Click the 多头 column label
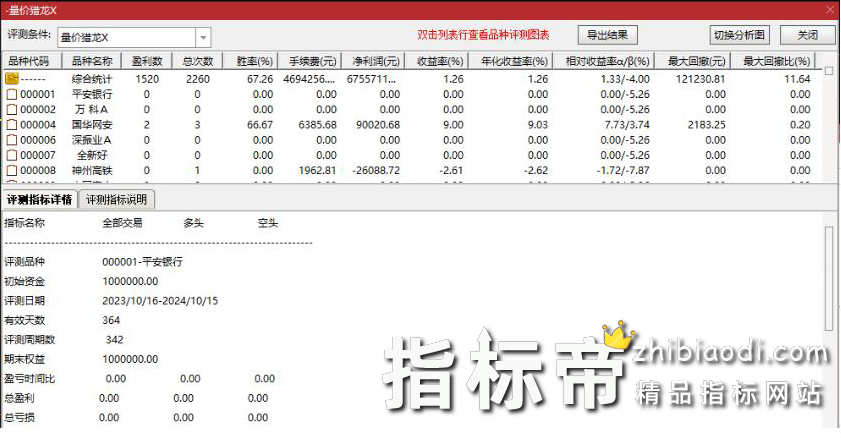Image resolution: width=841 pixels, height=438 pixels. pyautogui.click(x=193, y=222)
